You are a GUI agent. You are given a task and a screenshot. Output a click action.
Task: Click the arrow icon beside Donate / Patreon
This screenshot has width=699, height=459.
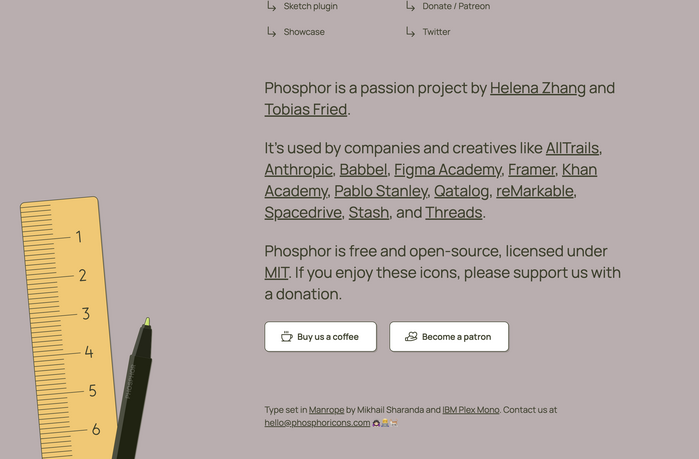(410, 6)
